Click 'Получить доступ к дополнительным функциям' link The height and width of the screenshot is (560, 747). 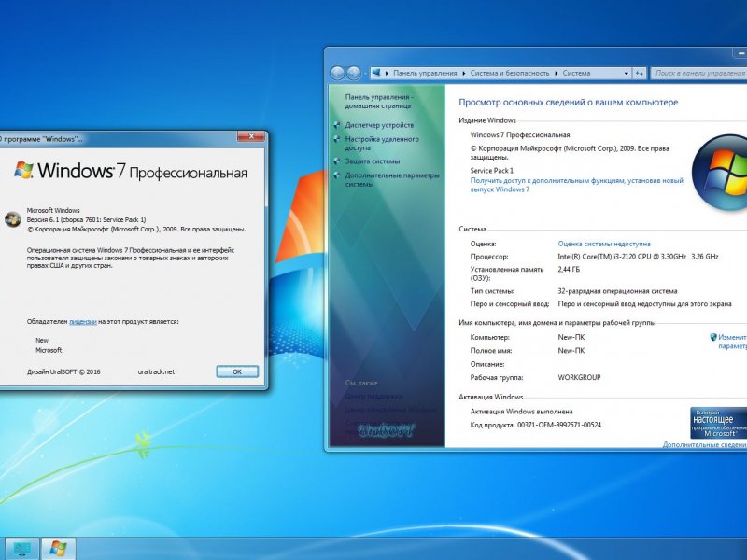(x=576, y=185)
